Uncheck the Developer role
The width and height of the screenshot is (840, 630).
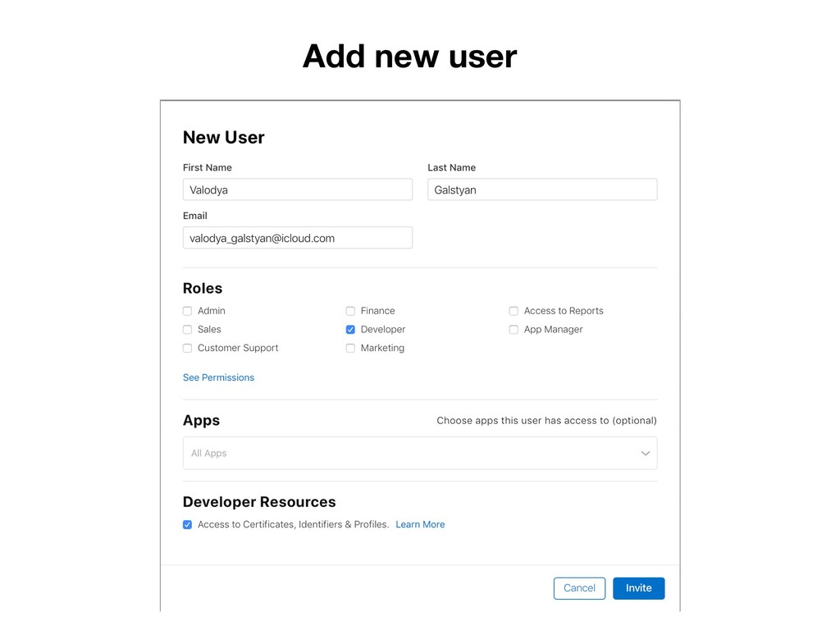(x=350, y=330)
